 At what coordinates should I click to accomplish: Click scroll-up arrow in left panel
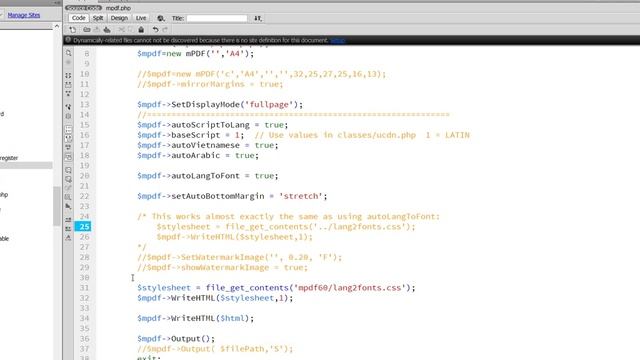(x=57, y=26)
